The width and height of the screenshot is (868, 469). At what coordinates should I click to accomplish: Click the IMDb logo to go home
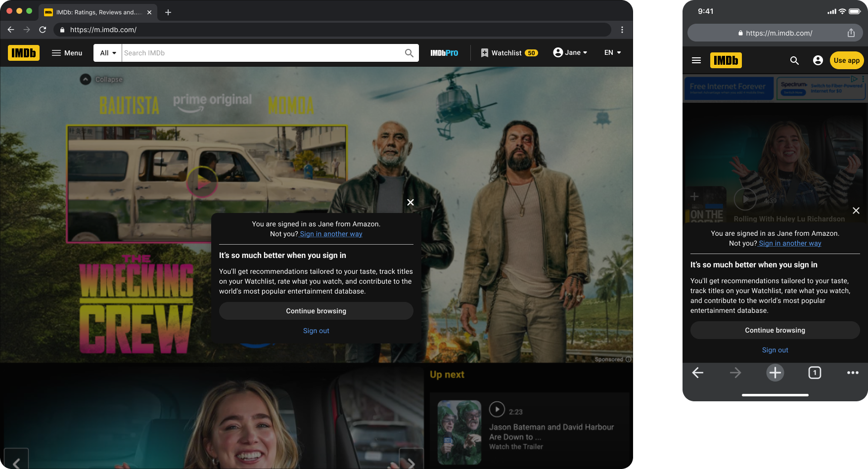tap(23, 52)
